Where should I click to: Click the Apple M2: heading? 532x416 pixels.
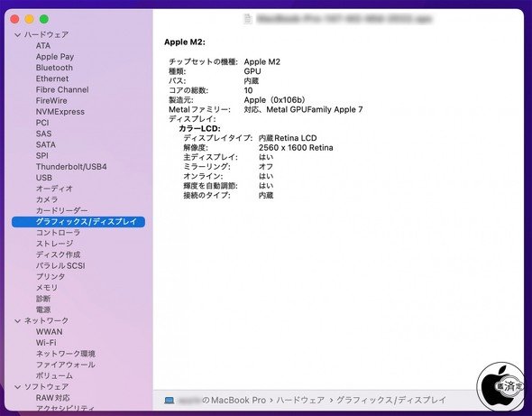tap(185, 42)
